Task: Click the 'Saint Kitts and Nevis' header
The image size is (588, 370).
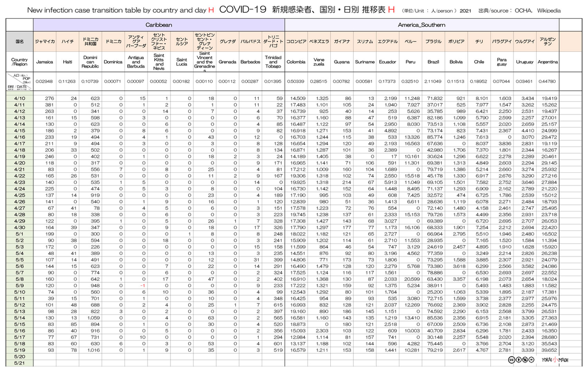Action: click(159, 62)
